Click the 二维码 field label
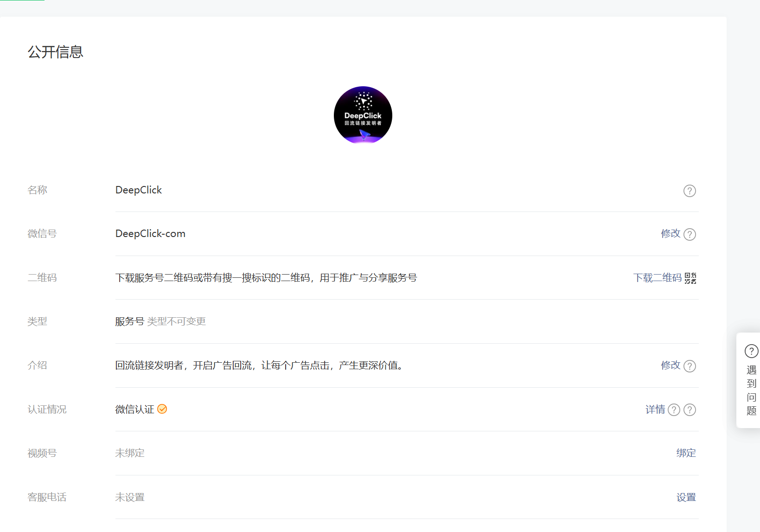This screenshot has width=760, height=532. 42,278
